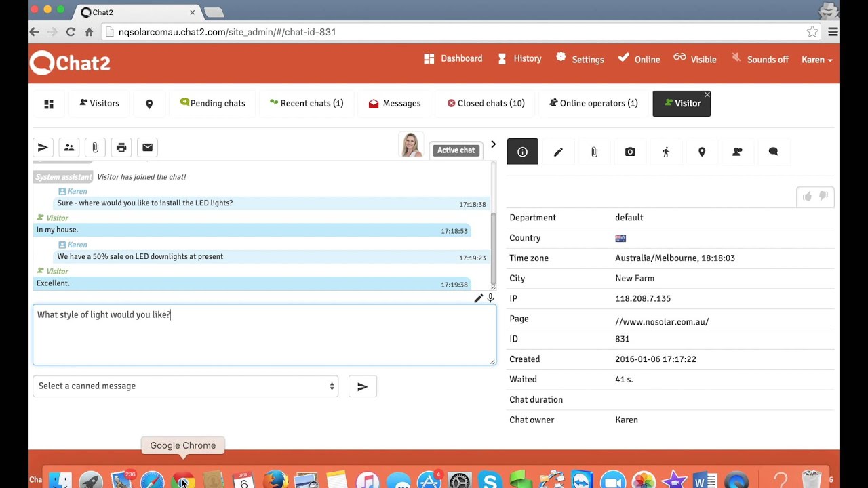Click the transfer chat people icon

[69, 147]
